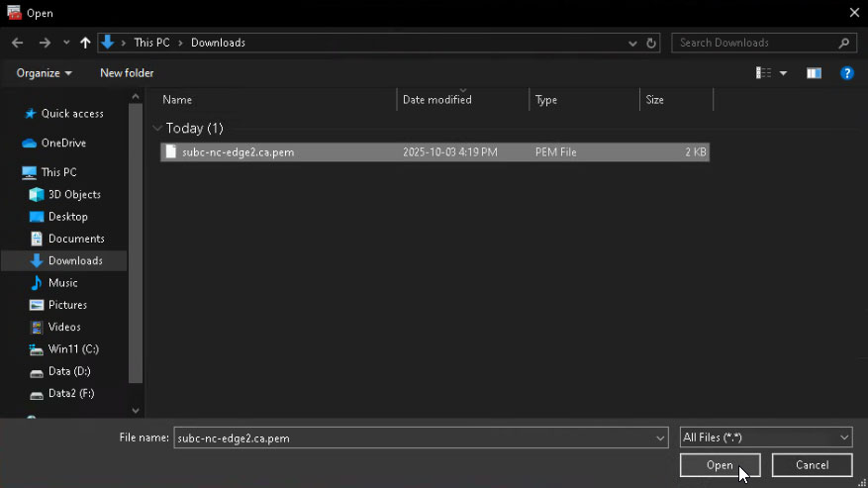
Task: Collapse the Today group
Action: click(158, 129)
